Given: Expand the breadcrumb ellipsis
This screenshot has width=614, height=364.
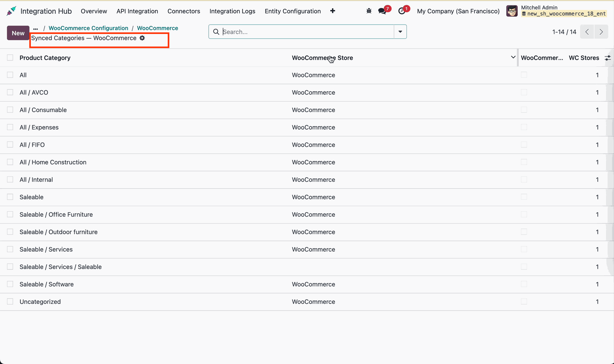Looking at the screenshot, I should [35, 28].
